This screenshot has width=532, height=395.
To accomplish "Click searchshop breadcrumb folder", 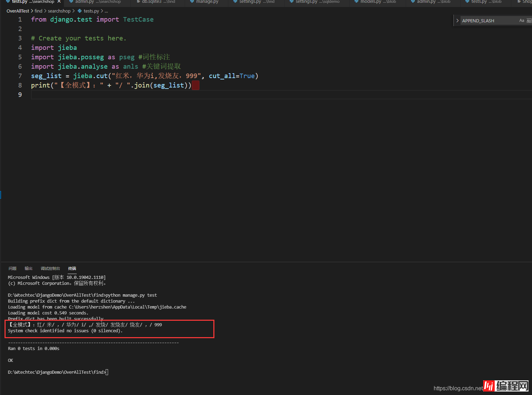I will 59,11.
